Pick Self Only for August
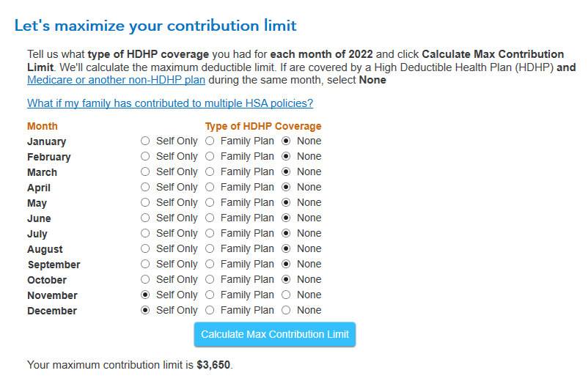Screen dimensions: 588x384 point(145,248)
